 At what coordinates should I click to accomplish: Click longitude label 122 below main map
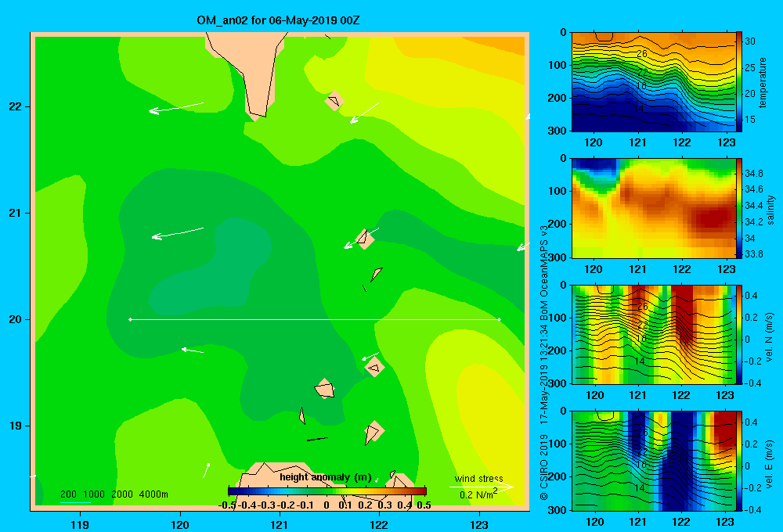(x=379, y=524)
